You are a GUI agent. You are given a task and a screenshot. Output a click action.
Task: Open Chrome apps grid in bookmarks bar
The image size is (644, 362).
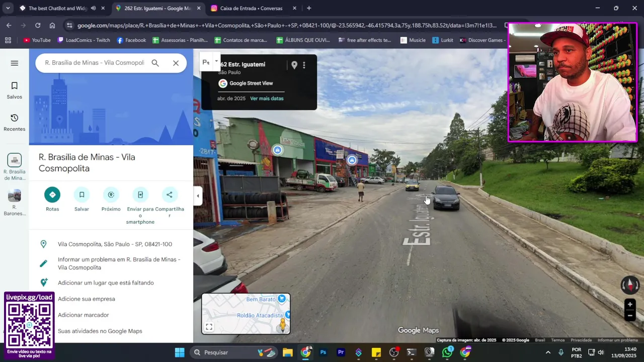(8, 40)
